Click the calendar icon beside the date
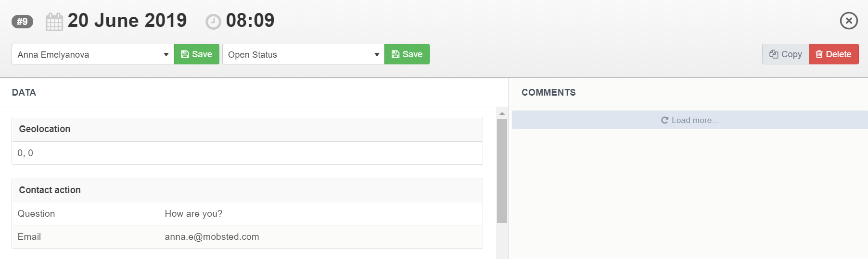This screenshot has height=259, width=868. [54, 22]
